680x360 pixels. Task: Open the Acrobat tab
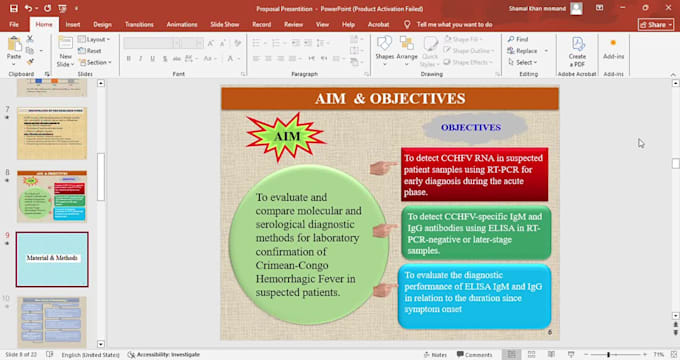click(x=379, y=25)
